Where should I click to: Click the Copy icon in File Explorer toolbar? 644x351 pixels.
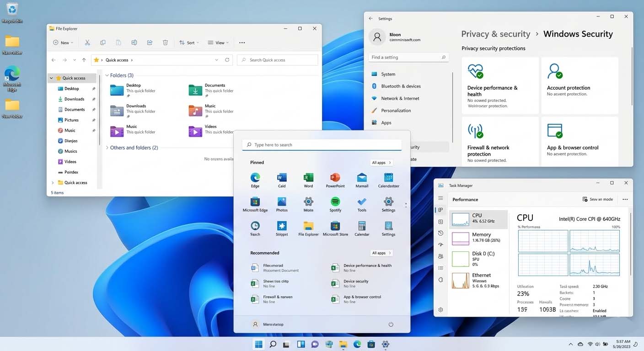pos(103,43)
